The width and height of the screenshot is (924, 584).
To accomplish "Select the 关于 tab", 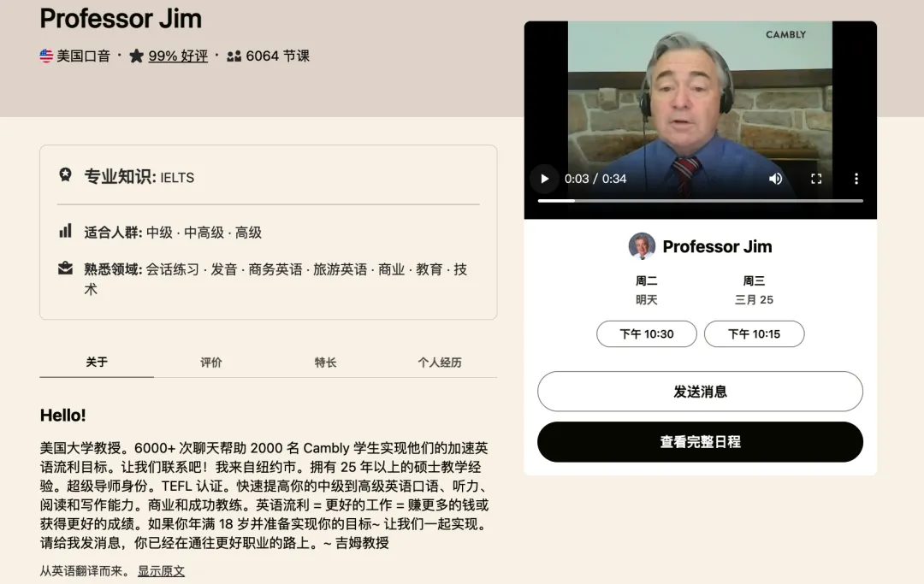I will pyautogui.click(x=97, y=362).
